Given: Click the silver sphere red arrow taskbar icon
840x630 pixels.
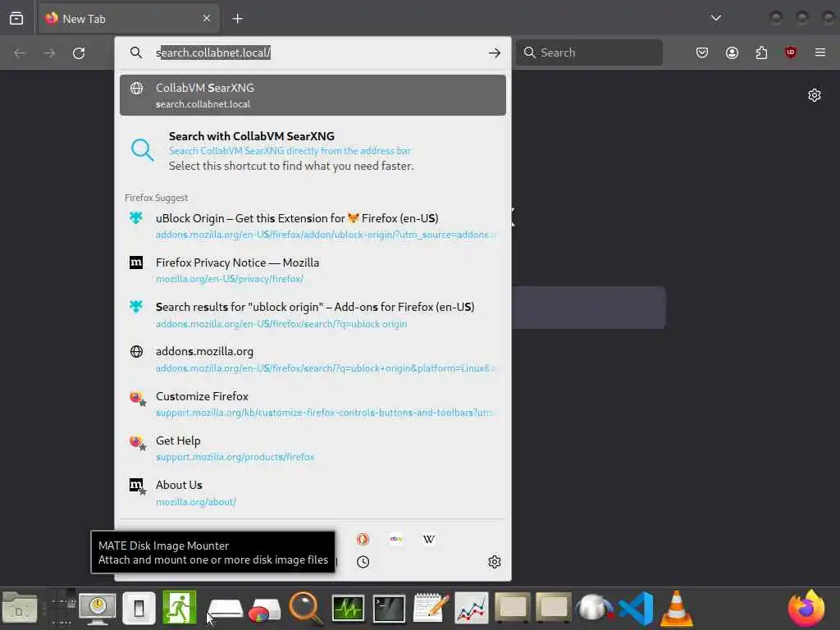Looking at the screenshot, I should point(594,608).
